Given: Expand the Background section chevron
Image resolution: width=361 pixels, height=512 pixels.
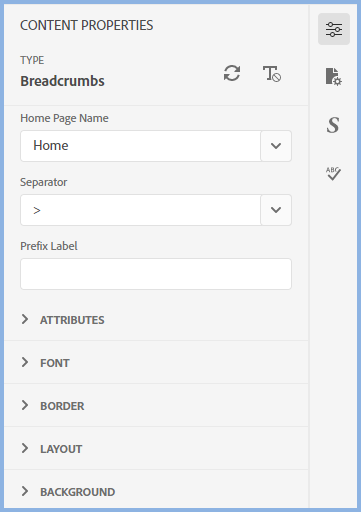Looking at the screenshot, I should pos(25,491).
